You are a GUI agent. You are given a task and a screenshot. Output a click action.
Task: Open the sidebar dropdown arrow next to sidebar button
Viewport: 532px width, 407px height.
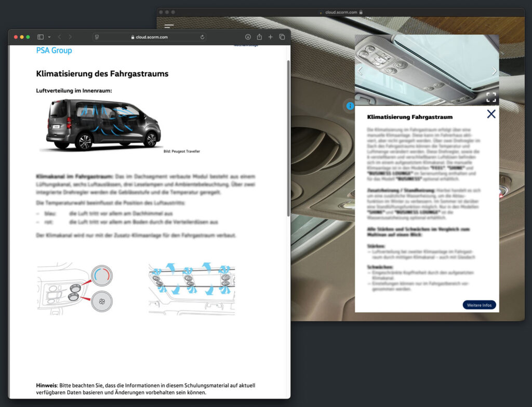pyautogui.click(x=49, y=37)
